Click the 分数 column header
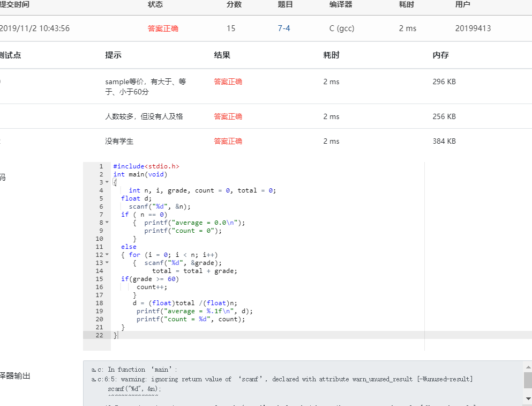The image size is (532, 406). [234, 4]
